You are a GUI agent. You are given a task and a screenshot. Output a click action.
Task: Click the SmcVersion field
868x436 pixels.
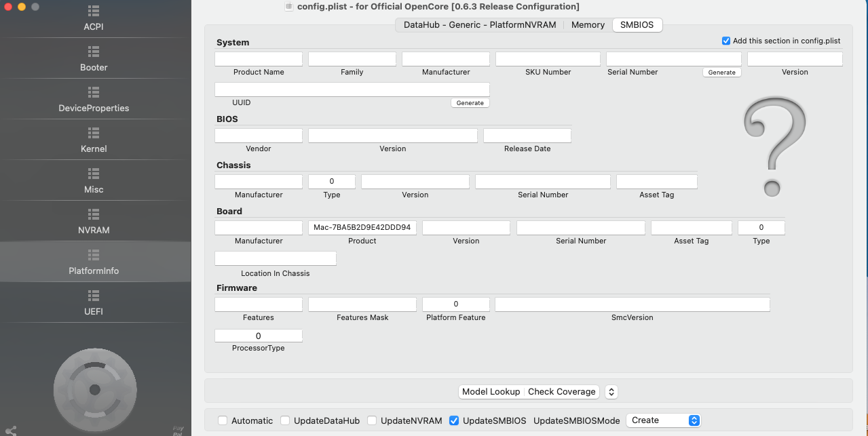633,304
